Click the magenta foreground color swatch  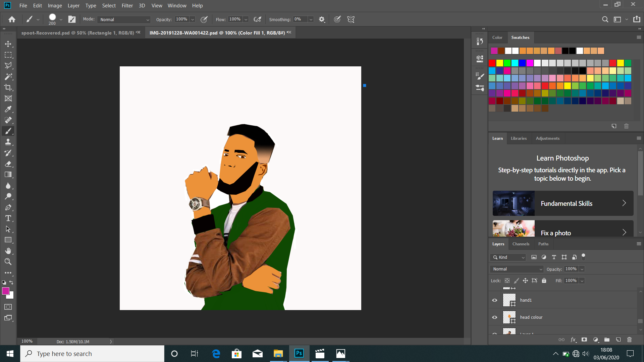6,291
